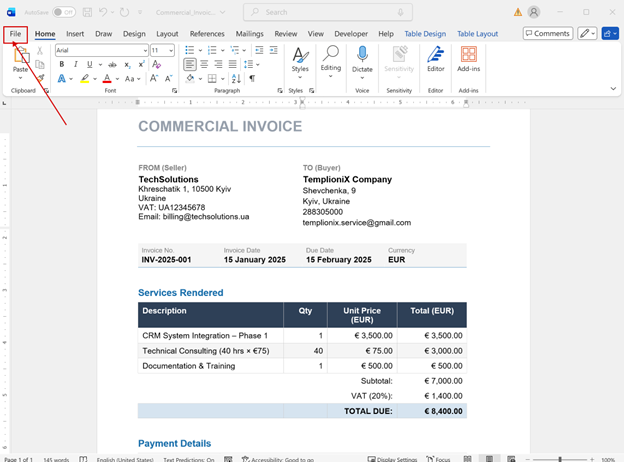
Task: Center align text using the ribbon
Action: tap(204, 64)
